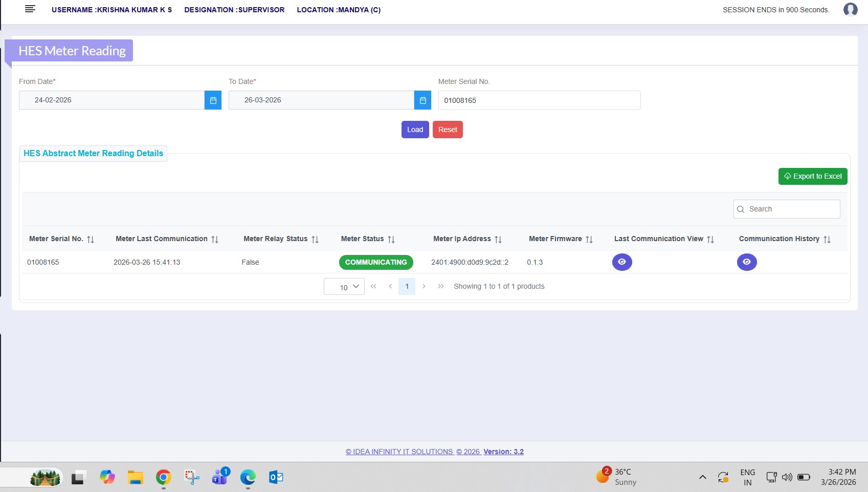The height and width of the screenshot is (492, 868).
Task: Open communication history eye icon
Action: coord(747,262)
